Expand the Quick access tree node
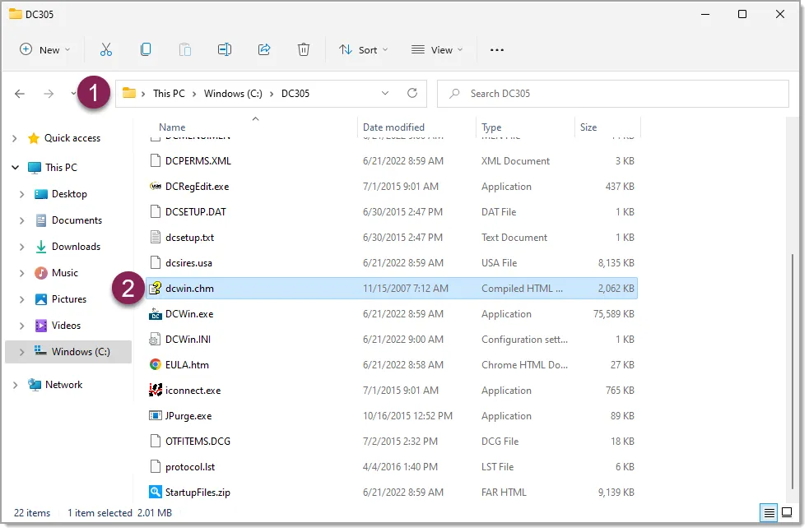Screen dimensions: 809x532 point(15,138)
